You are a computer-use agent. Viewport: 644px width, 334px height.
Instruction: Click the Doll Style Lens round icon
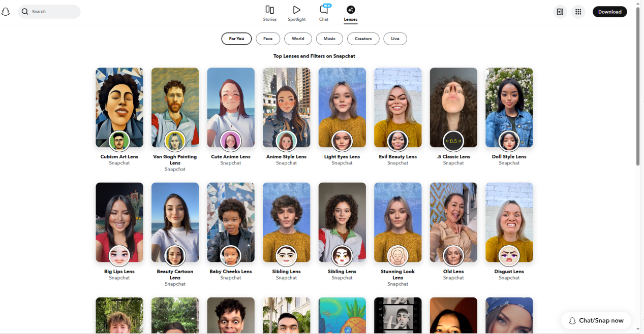point(509,141)
